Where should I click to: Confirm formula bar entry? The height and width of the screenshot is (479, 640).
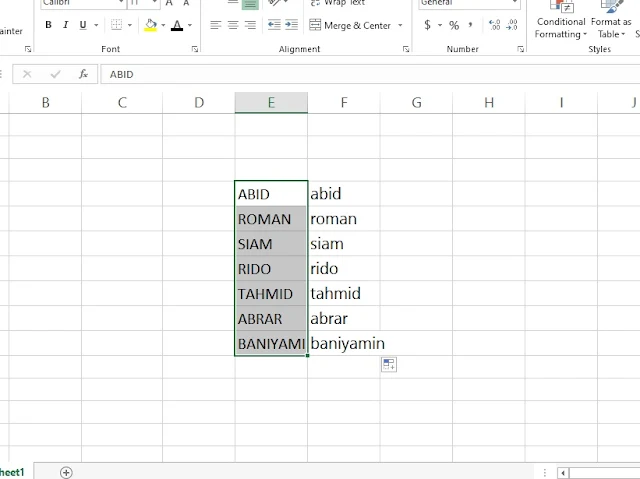55,74
